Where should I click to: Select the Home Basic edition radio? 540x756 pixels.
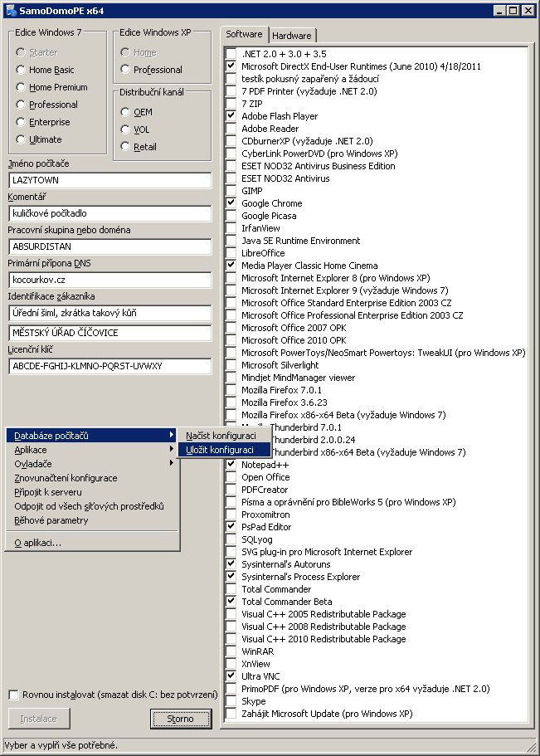[x=20, y=70]
